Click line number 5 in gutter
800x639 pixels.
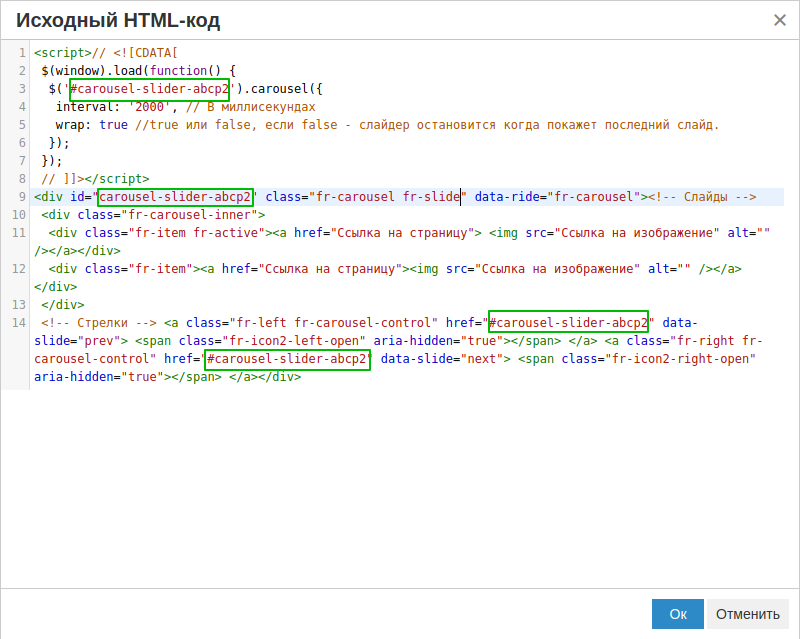[x=22, y=125]
